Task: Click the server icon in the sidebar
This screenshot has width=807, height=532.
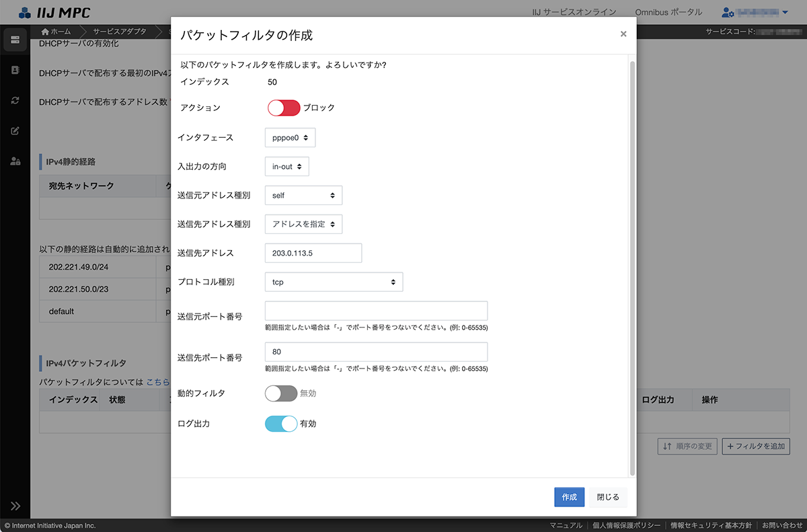Action: pos(15,40)
